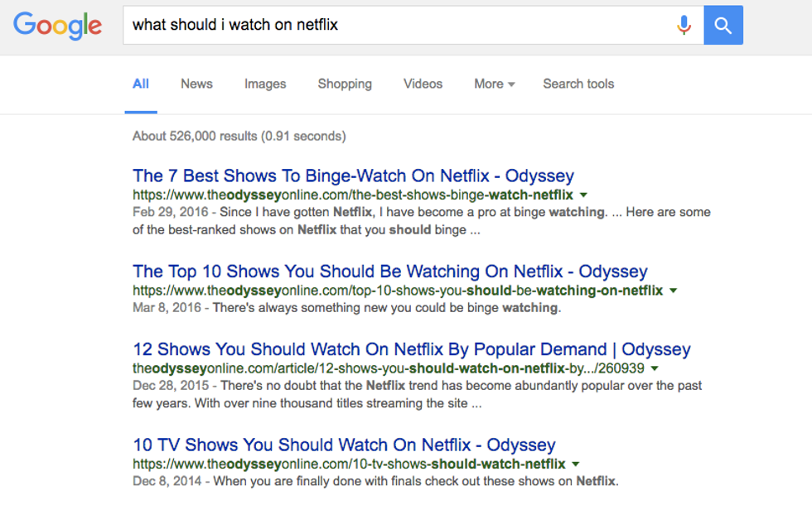Image resolution: width=812 pixels, height=505 pixels.
Task: Expand arrow beside the-best-shows-binge-watch-netflix URL
Action: point(583,195)
